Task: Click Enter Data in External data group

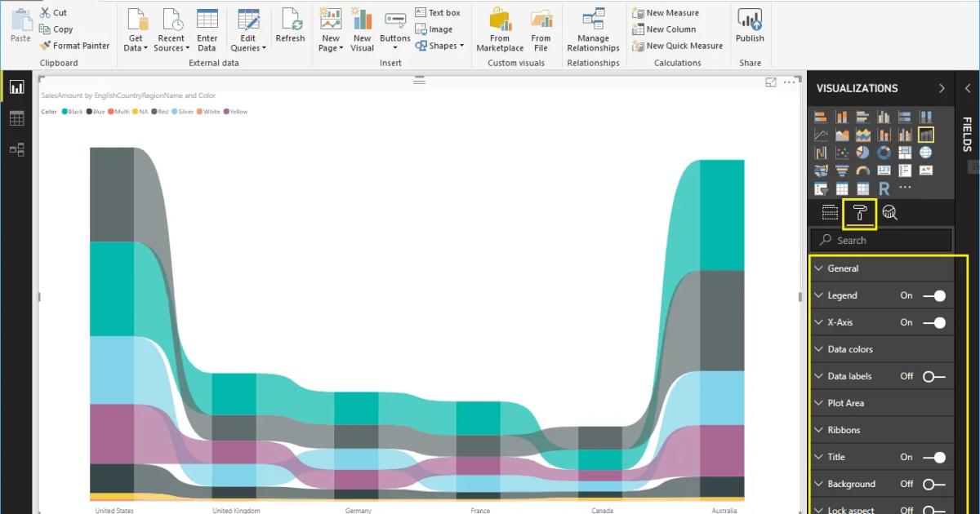Action: point(207,31)
